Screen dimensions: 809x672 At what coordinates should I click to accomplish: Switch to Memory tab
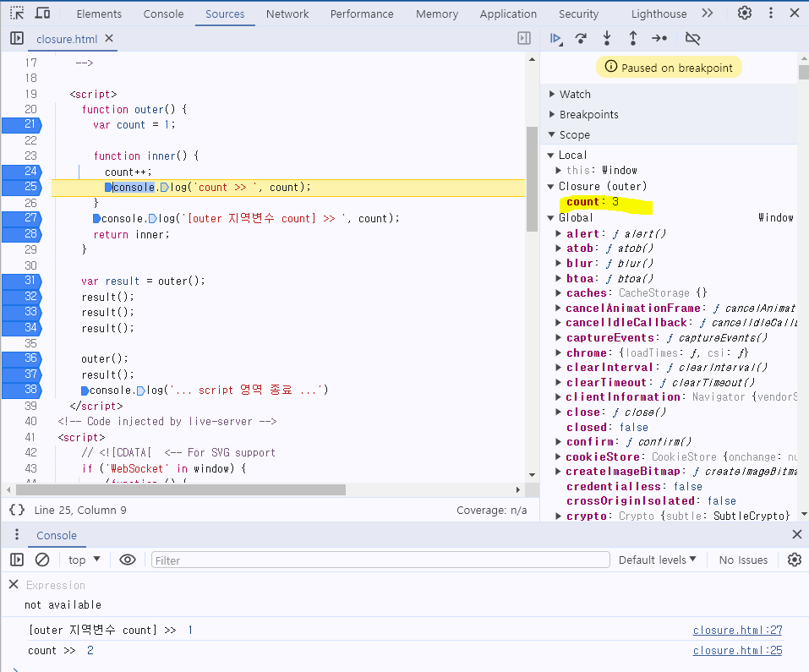tap(437, 14)
